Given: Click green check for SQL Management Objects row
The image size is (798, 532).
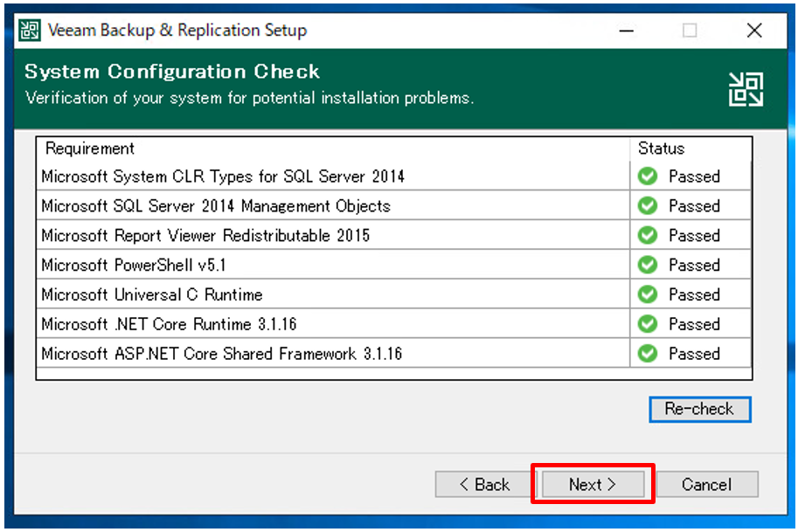Looking at the screenshot, I should 648,205.
